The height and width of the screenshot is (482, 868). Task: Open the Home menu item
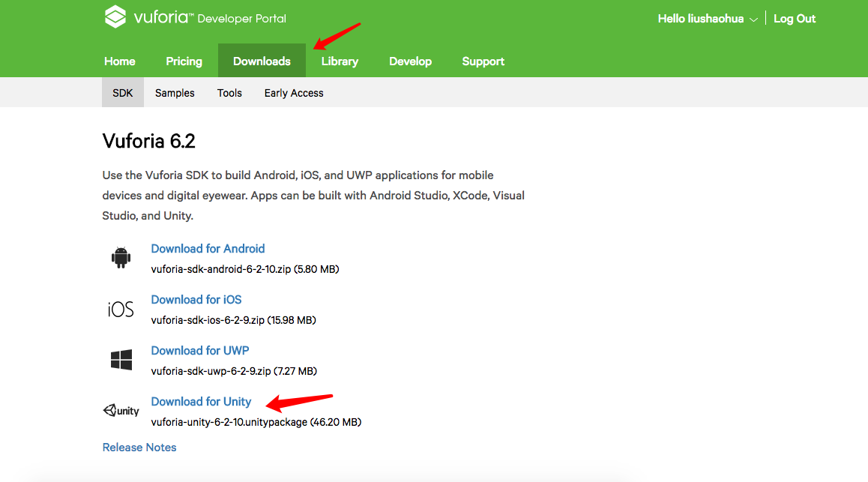tap(120, 61)
